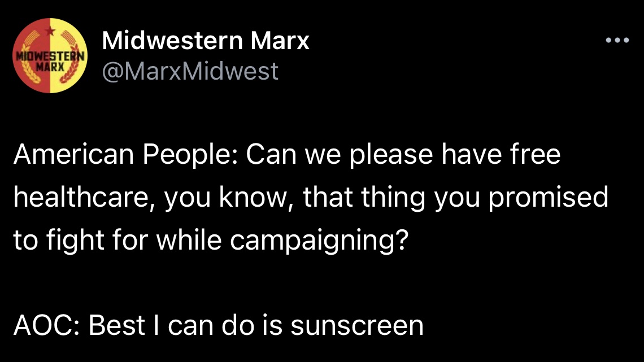Open the three-dot more options menu
Image resolution: width=644 pixels, height=362 pixels.
pos(616,41)
